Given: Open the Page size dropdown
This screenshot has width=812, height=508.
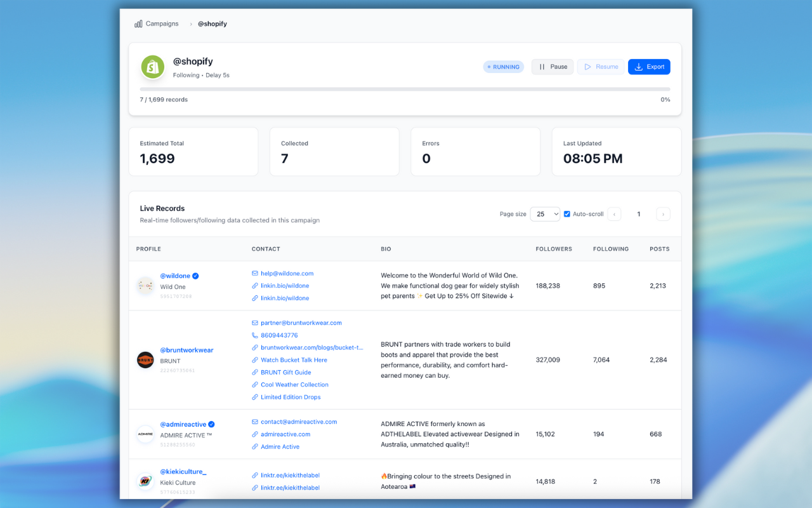Looking at the screenshot, I should (x=545, y=214).
